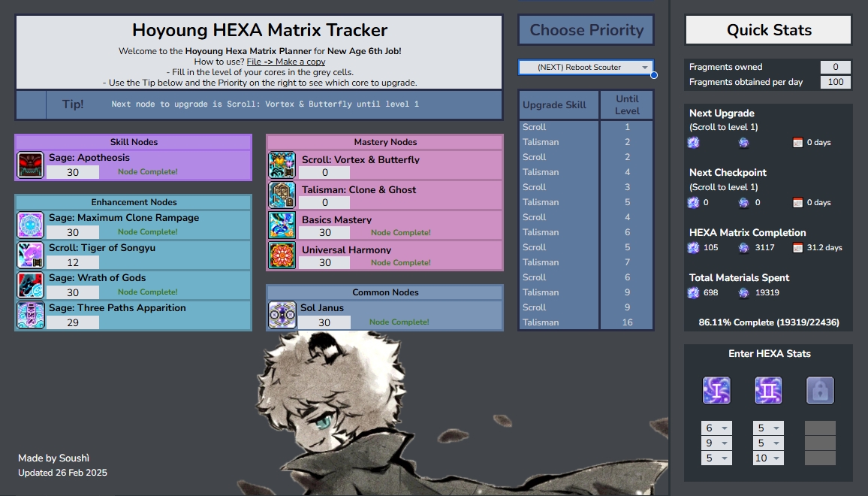Click the Scroll: Vortex & Butterfly icon

coord(282,165)
